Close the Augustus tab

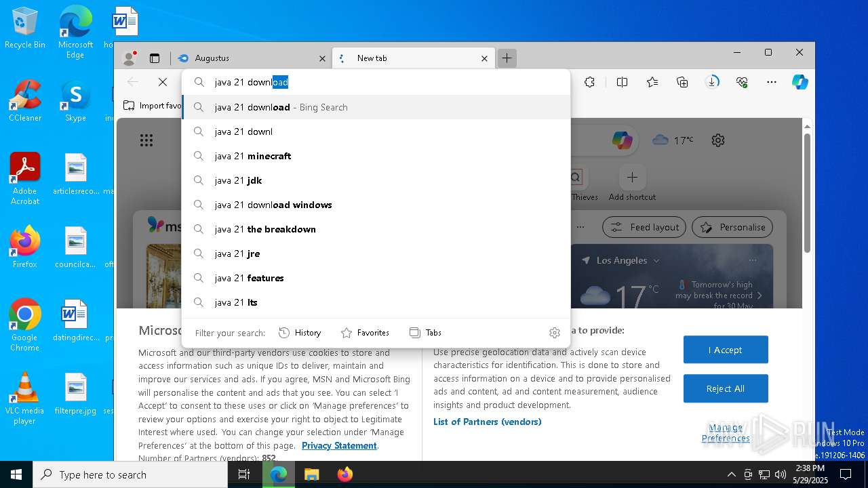pos(321,58)
